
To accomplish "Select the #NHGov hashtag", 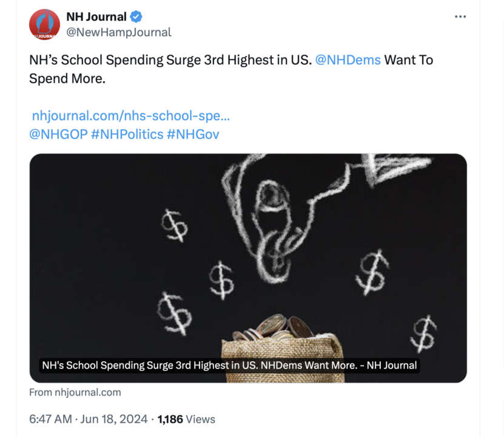I will [193, 134].
